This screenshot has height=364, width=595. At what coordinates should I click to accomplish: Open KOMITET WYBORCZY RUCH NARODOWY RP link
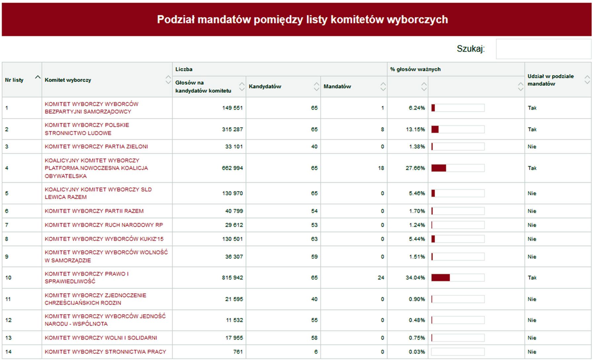tap(104, 225)
